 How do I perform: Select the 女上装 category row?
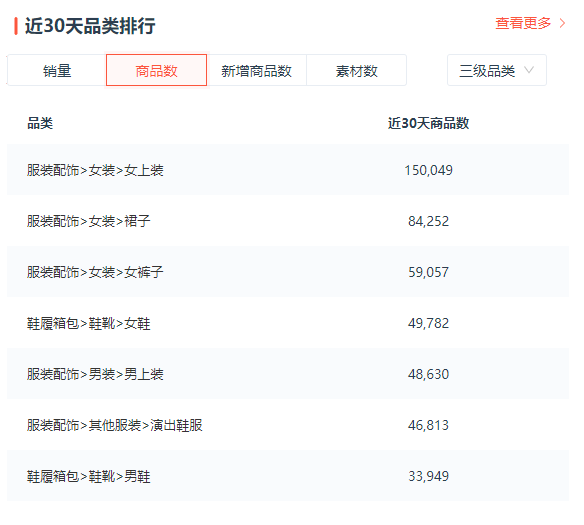coord(288,170)
